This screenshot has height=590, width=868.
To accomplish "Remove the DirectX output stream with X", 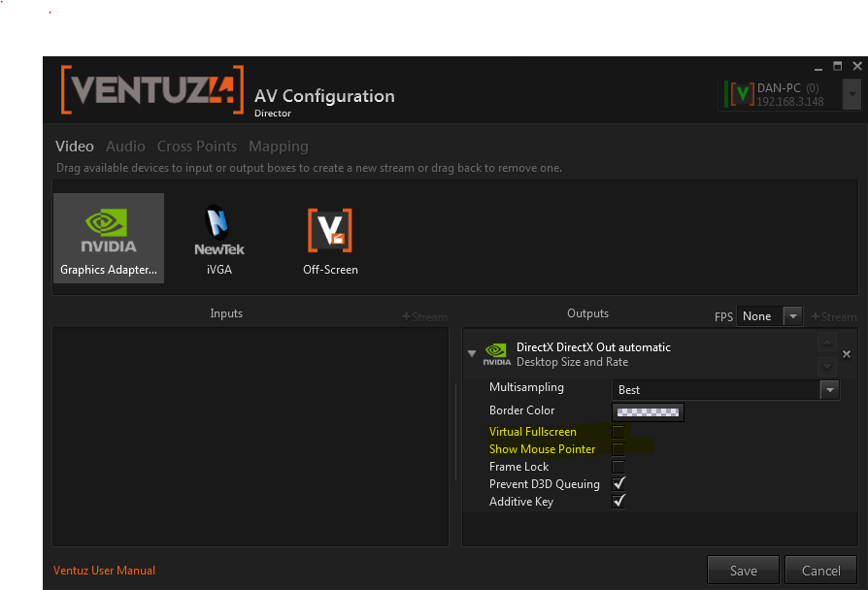I will pos(846,355).
